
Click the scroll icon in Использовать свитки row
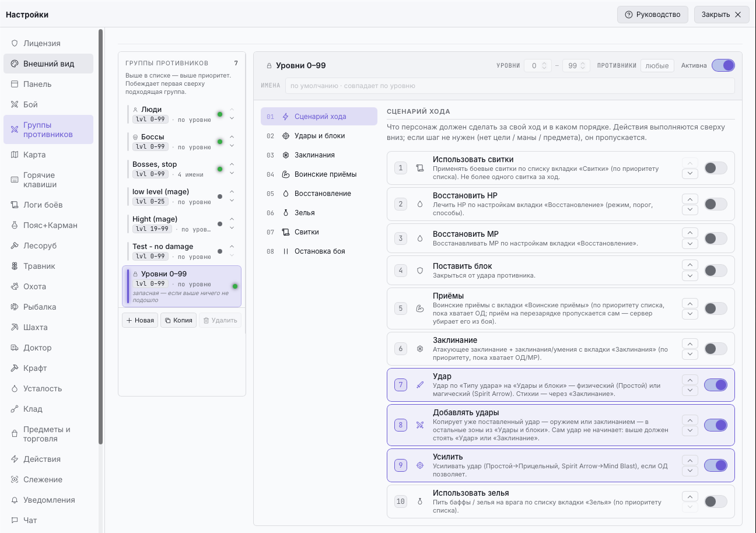pyautogui.click(x=419, y=168)
